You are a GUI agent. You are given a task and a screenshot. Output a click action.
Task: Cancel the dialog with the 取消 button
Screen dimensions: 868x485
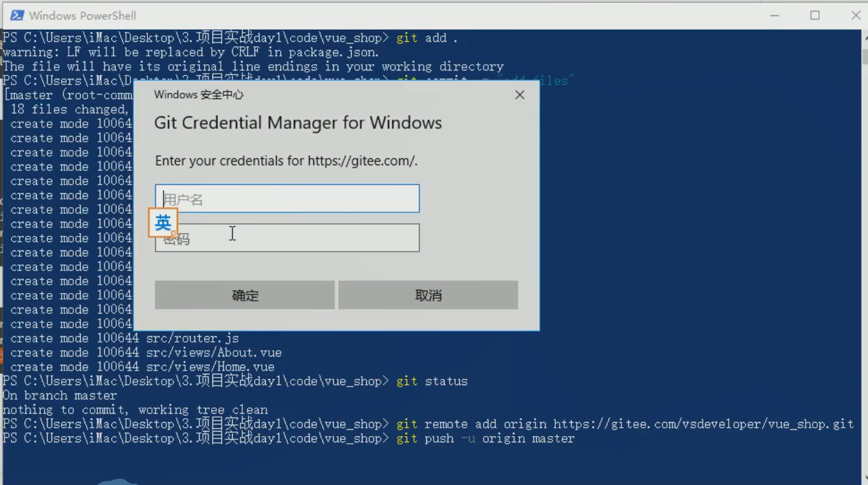428,295
